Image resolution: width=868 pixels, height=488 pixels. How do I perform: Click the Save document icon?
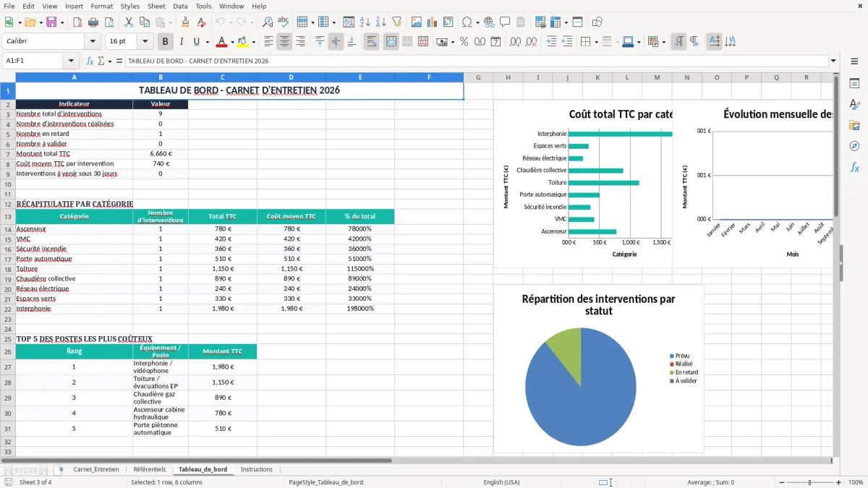51,22
